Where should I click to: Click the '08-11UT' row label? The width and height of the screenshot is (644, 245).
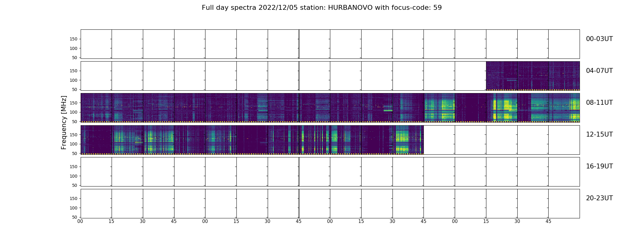[x=599, y=103]
